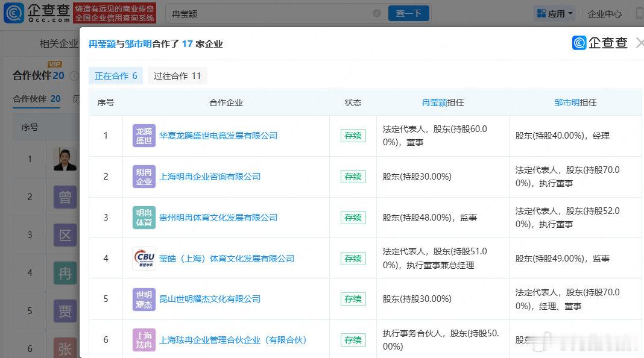This screenshot has width=644, height=358.
Task: Click the 世明耀杰 company logo icon
Action: pos(144,300)
